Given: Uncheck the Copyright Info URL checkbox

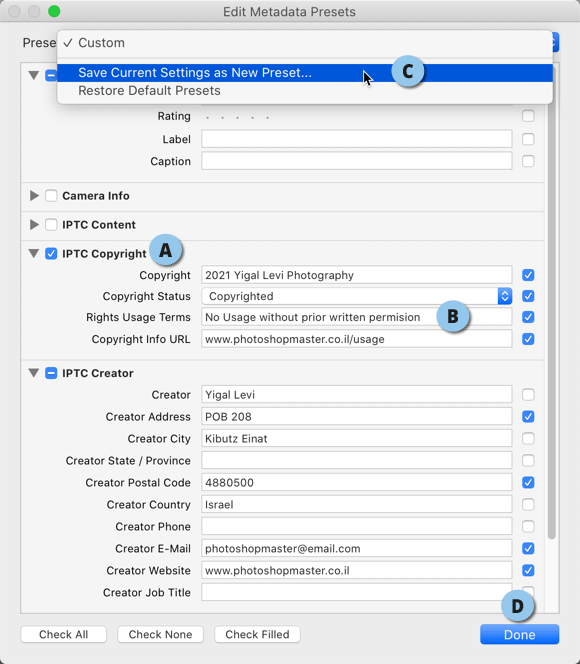Looking at the screenshot, I should point(528,339).
